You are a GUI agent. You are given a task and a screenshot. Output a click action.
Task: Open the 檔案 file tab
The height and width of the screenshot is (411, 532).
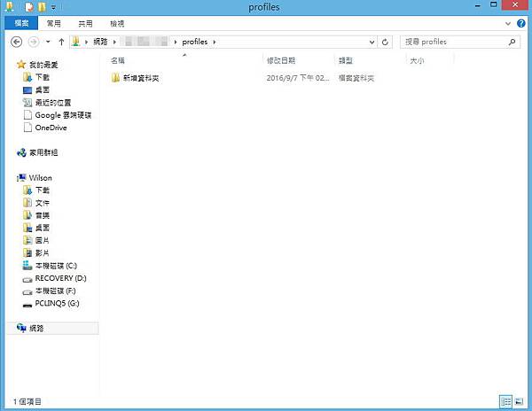(x=21, y=23)
